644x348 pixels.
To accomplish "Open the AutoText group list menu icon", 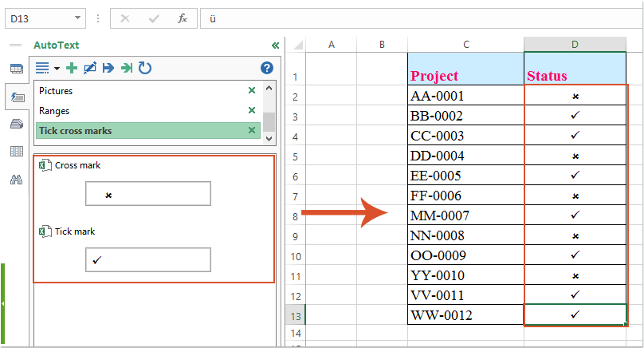I will click(42, 68).
